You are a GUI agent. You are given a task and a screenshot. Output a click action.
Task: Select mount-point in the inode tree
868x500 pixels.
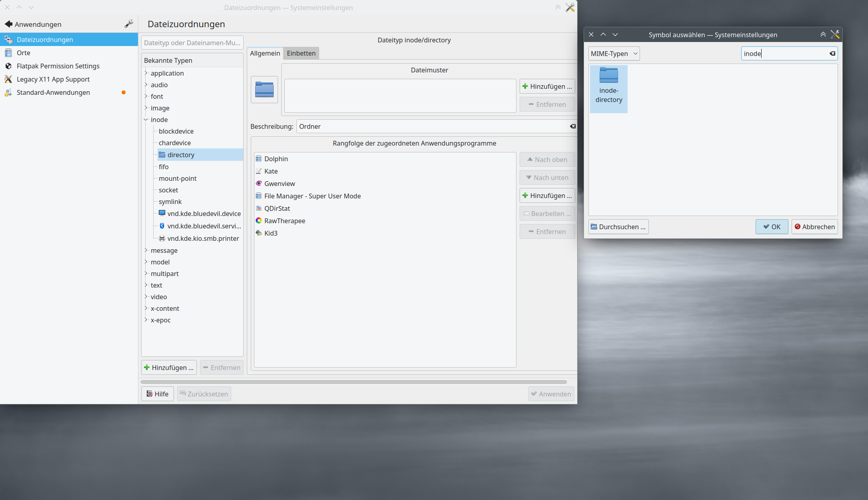(178, 178)
